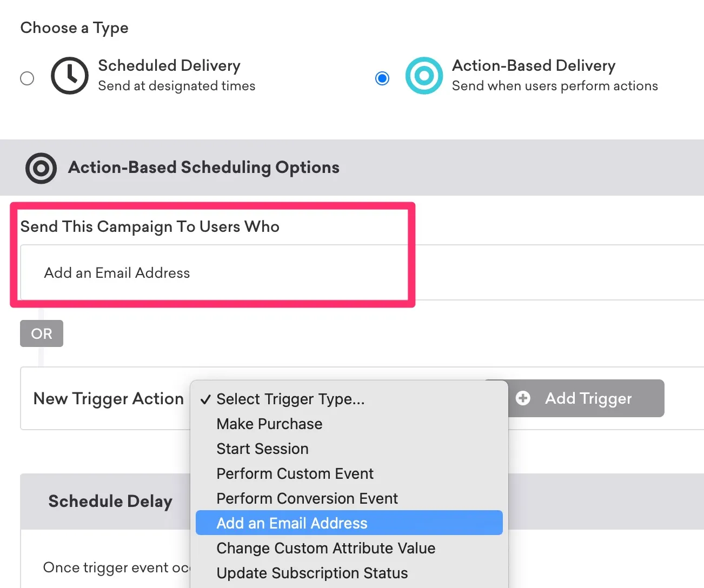
Task: Choose Change Custom Attribute Value trigger
Action: click(x=349, y=548)
